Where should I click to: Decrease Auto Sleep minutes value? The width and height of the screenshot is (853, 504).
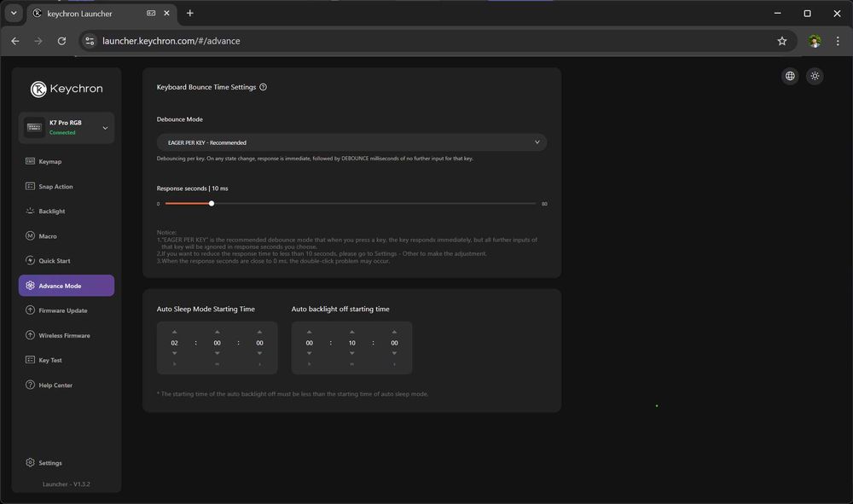tap(217, 353)
